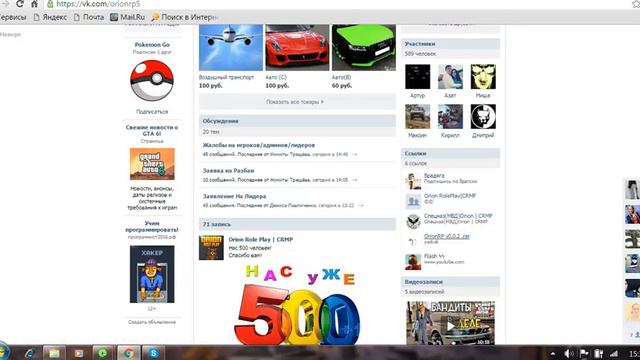Open the Почта bookmark
This screenshot has width=640, height=360.
(x=89, y=17)
